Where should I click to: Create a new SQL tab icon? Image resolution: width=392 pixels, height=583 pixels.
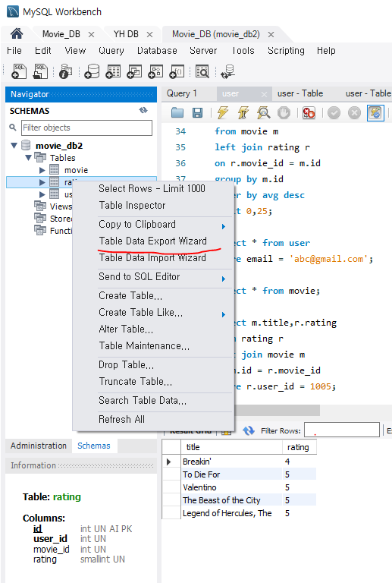(x=19, y=71)
